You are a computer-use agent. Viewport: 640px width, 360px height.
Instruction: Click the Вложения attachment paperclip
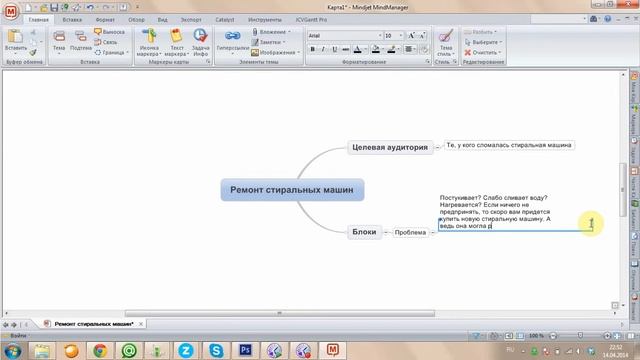click(255, 31)
